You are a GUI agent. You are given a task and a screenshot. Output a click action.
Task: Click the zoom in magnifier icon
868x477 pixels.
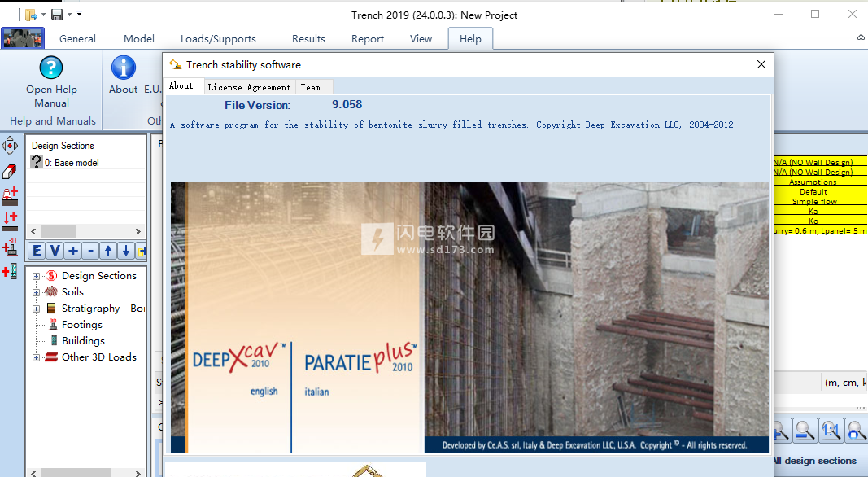click(780, 430)
